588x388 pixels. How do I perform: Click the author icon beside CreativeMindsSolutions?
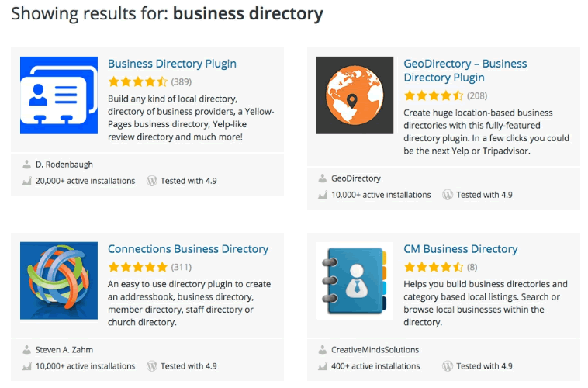click(x=323, y=350)
